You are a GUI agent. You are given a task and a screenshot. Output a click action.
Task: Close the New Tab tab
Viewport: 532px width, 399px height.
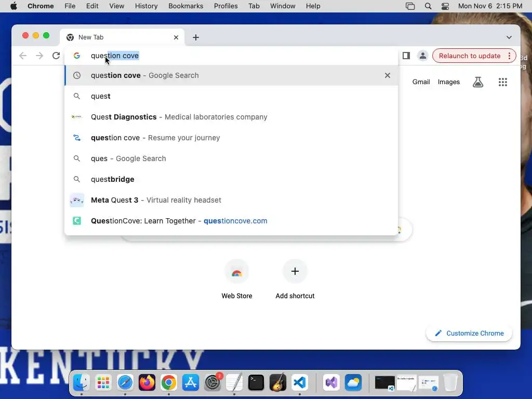point(176,37)
